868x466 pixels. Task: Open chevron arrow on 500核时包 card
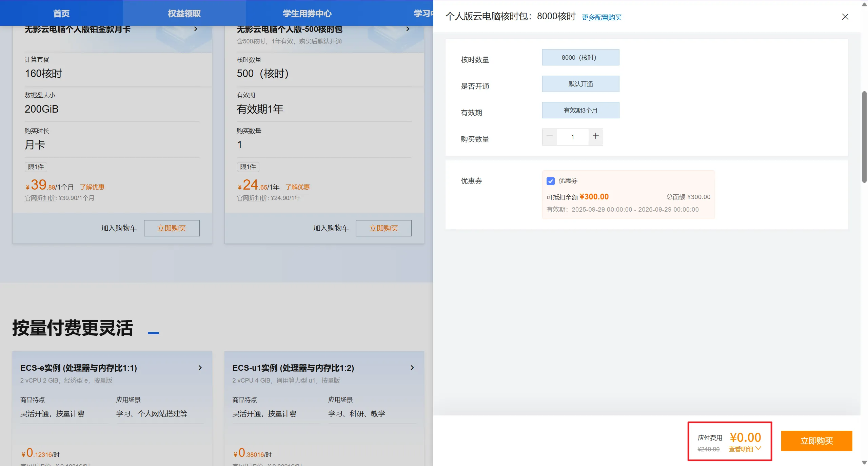coord(408,29)
